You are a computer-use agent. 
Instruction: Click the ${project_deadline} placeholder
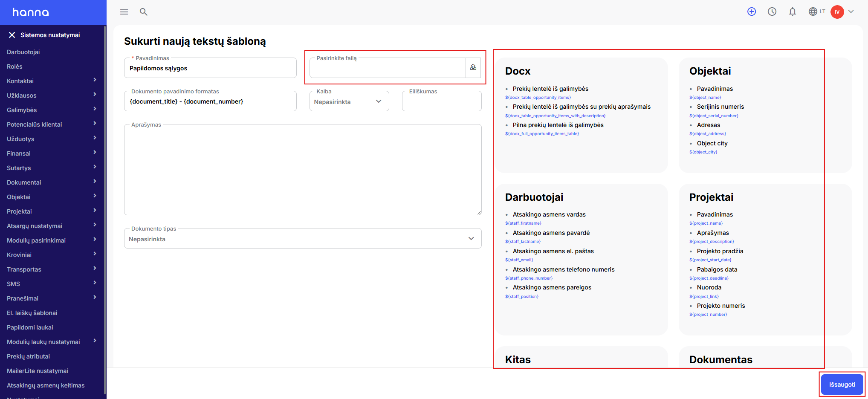pos(709,278)
